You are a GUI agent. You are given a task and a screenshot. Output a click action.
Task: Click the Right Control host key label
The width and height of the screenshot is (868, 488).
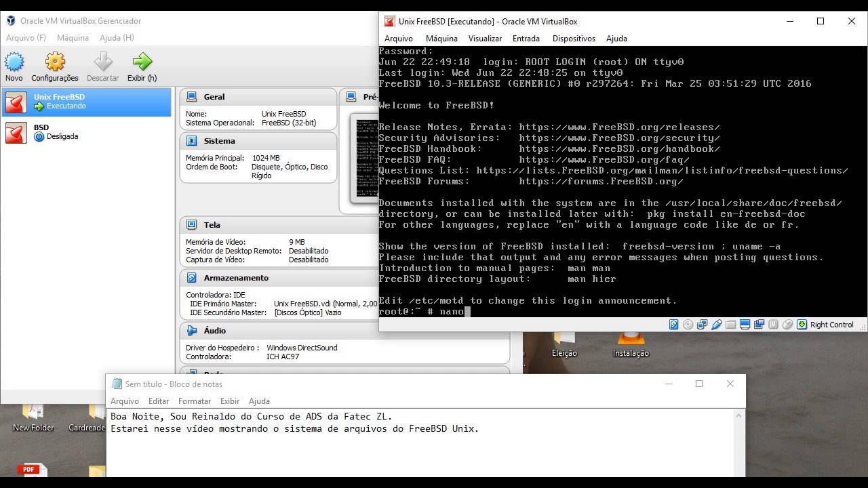831,325
